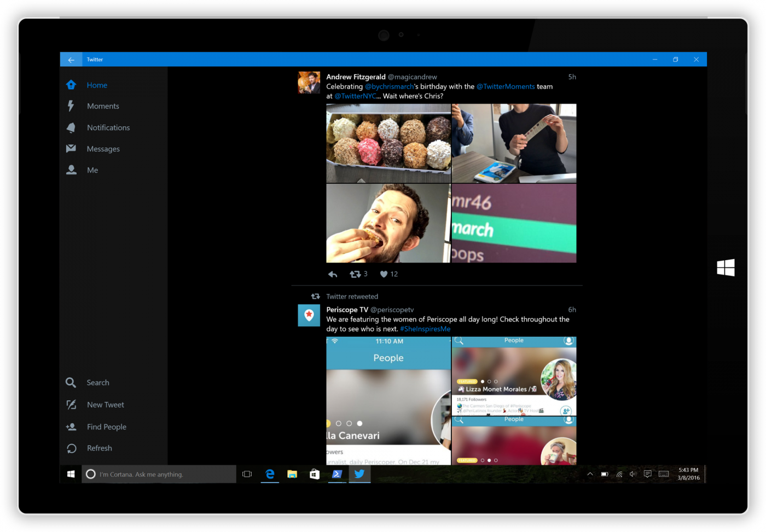Open the Moments section
The width and height of the screenshot is (766, 532).
point(103,106)
